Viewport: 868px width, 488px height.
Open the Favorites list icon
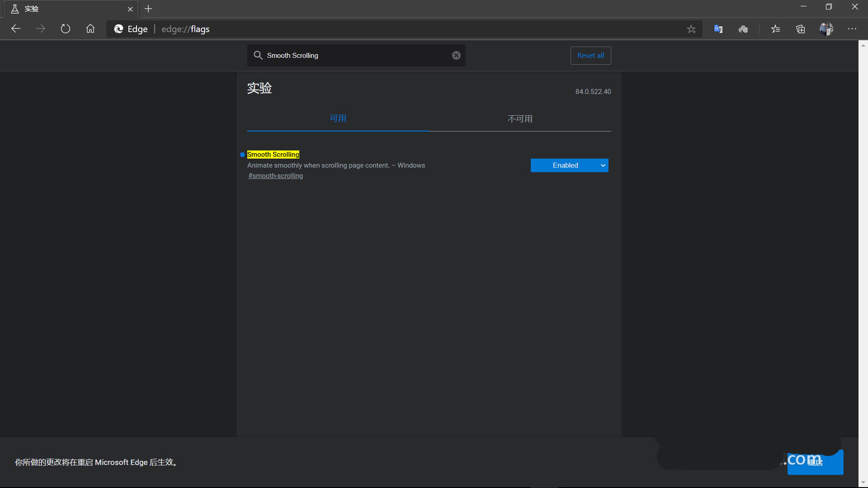coord(775,29)
